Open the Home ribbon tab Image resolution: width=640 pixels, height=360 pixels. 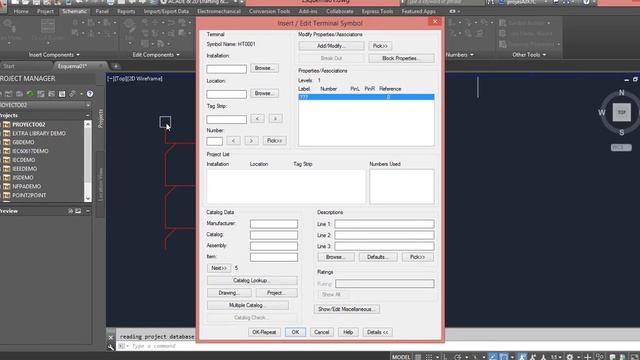click(x=21, y=11)
